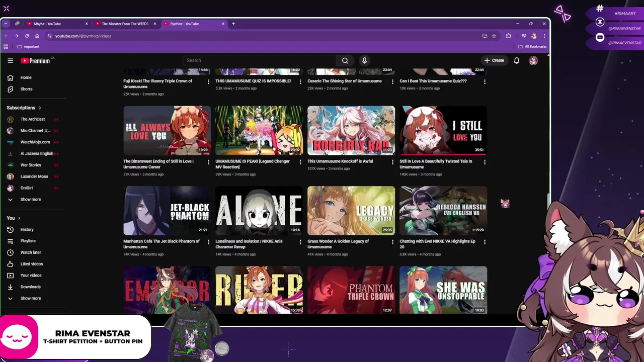Click the YouTube Premium logo
This screenshot has height=362, width=644.
(x=37, y=60)
